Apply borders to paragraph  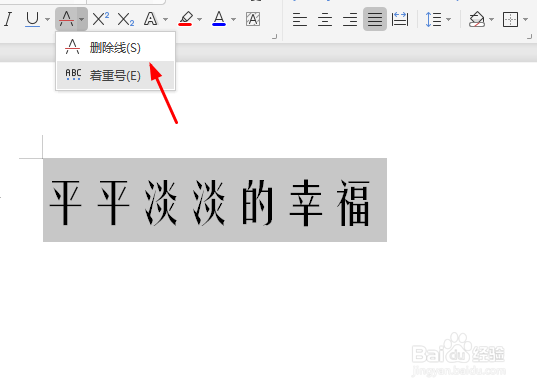point(510,19)
